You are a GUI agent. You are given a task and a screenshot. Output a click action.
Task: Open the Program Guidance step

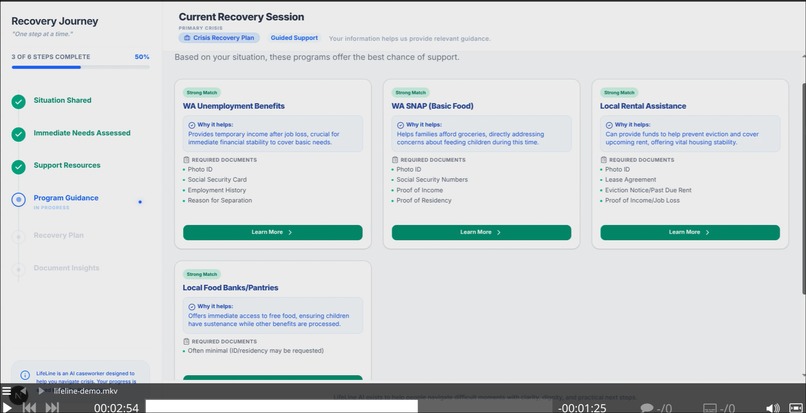66,197
